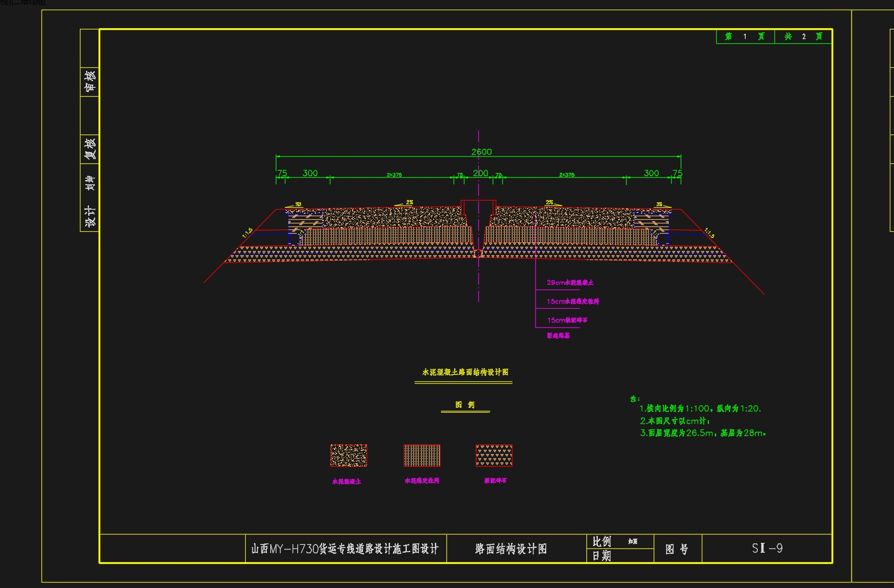Select the legend caption 水泥稳定粒料
Viewport: 894px width, 588px height.
[422, 480]
